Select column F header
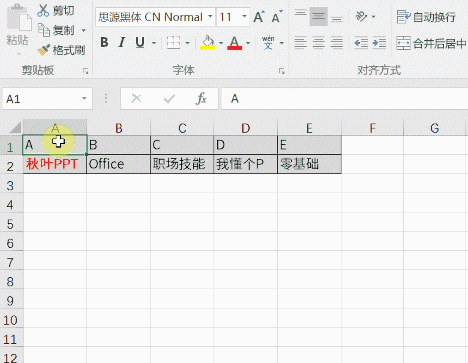 tap(372, 128)
